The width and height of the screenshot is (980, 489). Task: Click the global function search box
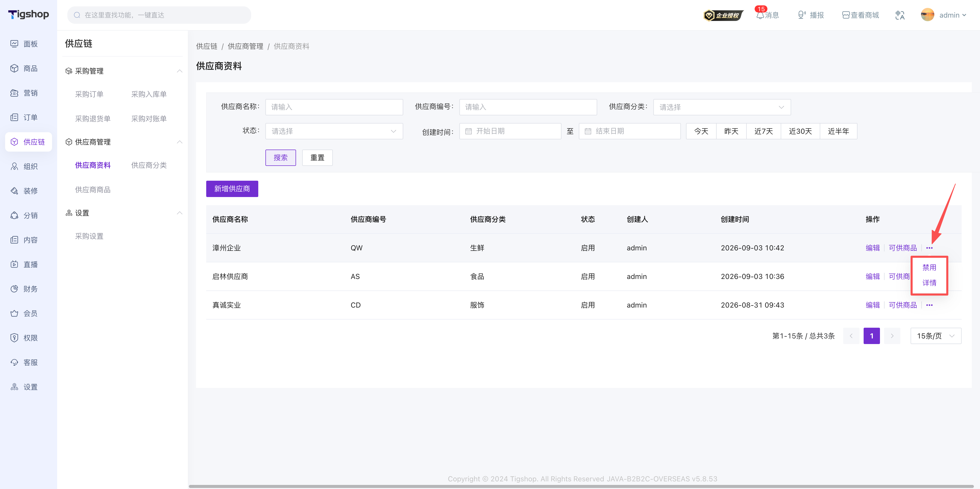point(159,15)
